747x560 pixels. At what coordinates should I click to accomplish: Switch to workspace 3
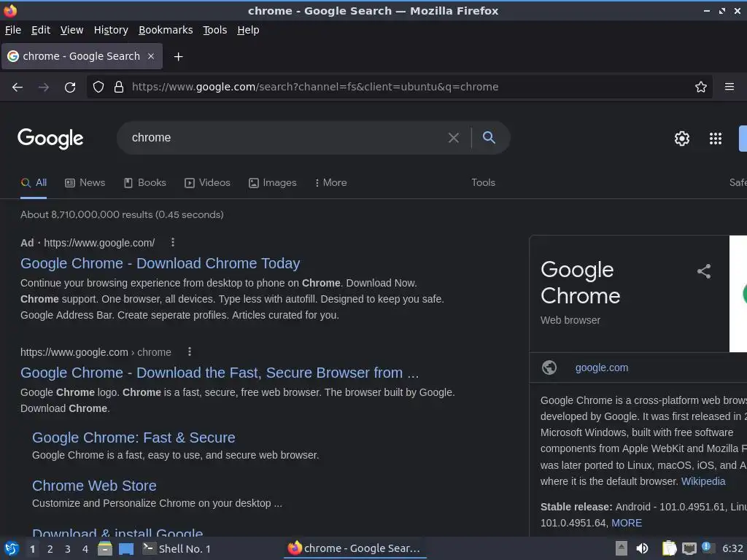(x=68, y=549)
